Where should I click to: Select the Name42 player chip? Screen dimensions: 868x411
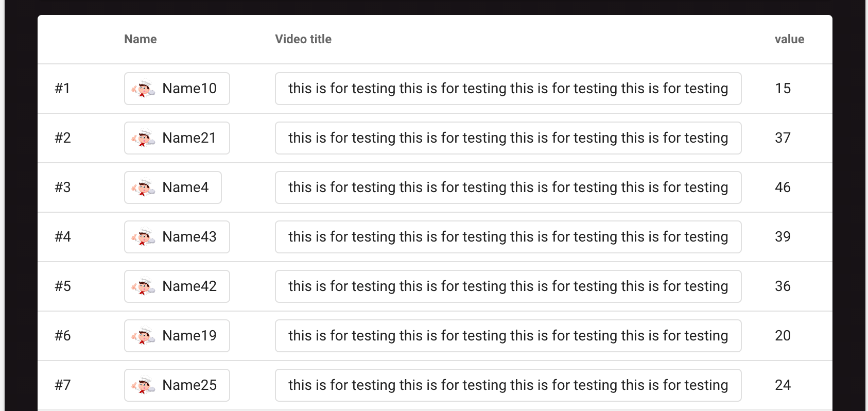[x=177, y=286]
